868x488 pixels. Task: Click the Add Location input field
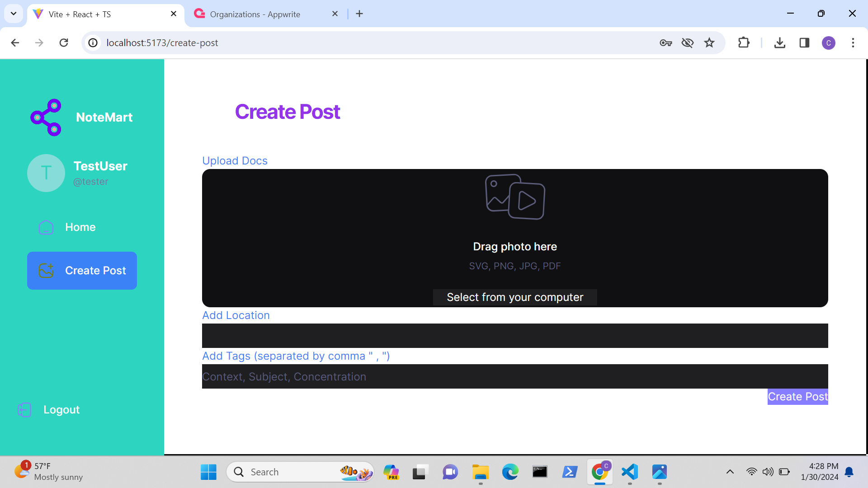(x=515, y=336)
